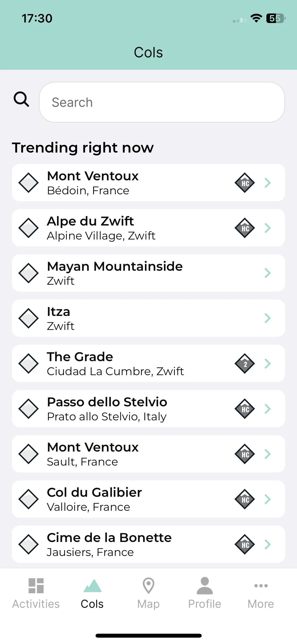Tap the search magnifier icon
Screen dimensions: 297x644
tap(21, 99)
